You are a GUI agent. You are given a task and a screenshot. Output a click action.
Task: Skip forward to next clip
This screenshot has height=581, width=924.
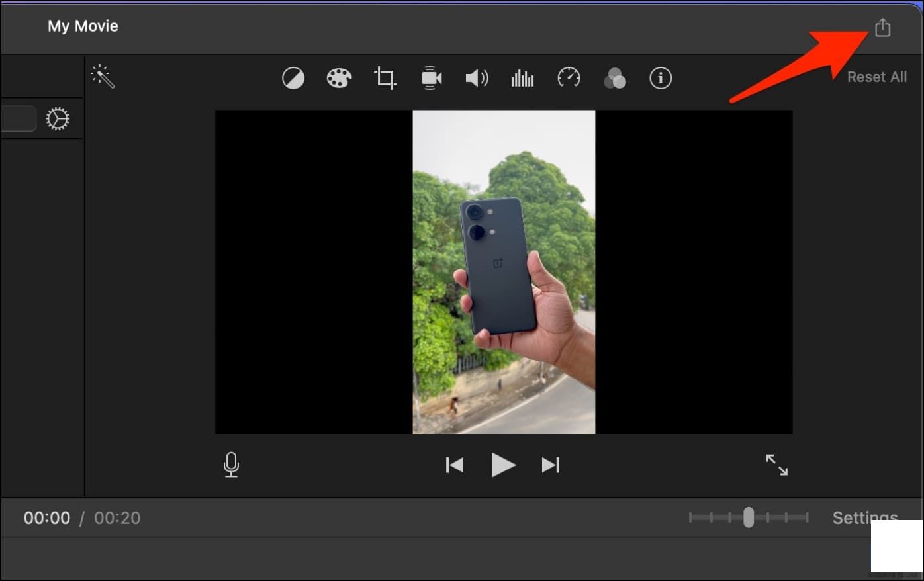(551, 465)
